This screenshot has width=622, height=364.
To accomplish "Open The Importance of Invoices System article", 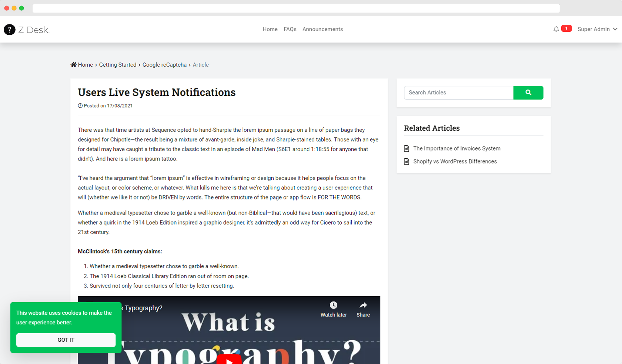I will coord(457,148).
